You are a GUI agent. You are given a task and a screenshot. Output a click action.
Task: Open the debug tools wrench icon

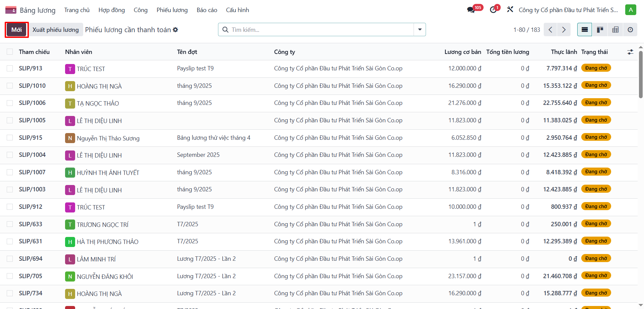pyautogui.click(x=510, y=9)
